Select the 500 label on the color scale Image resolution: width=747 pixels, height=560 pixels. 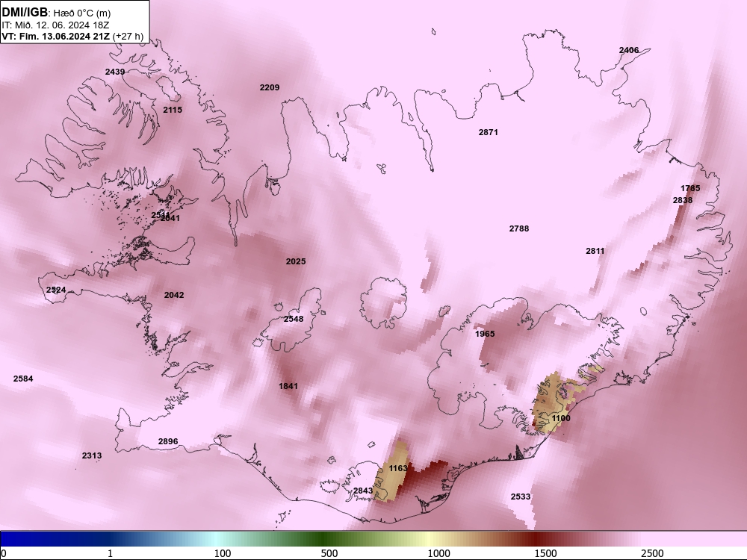click(329, 553)
